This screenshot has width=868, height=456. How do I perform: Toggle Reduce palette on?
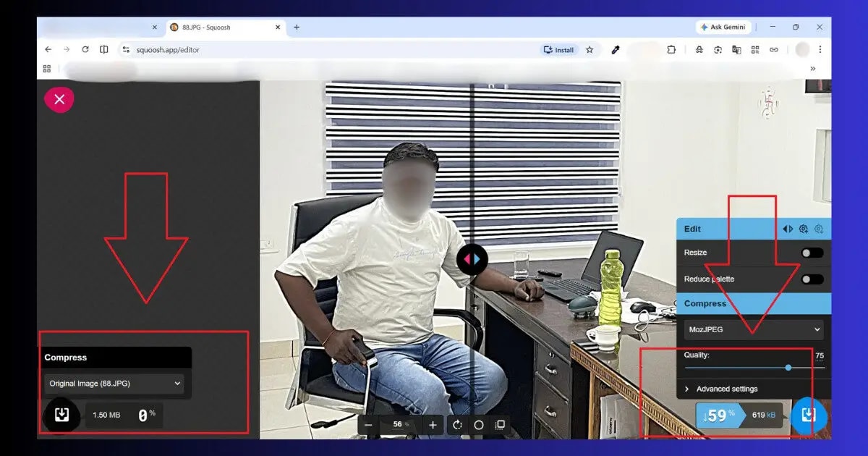811,279
